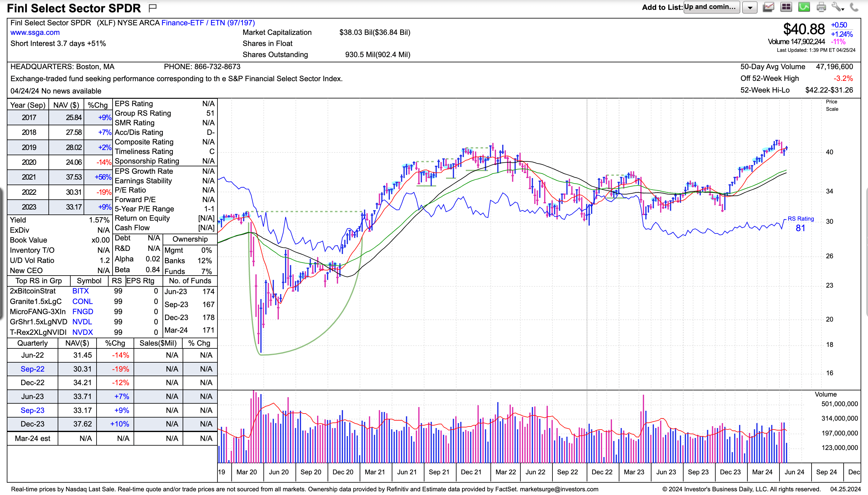Select the FNGD symbol link

point(83,312)
